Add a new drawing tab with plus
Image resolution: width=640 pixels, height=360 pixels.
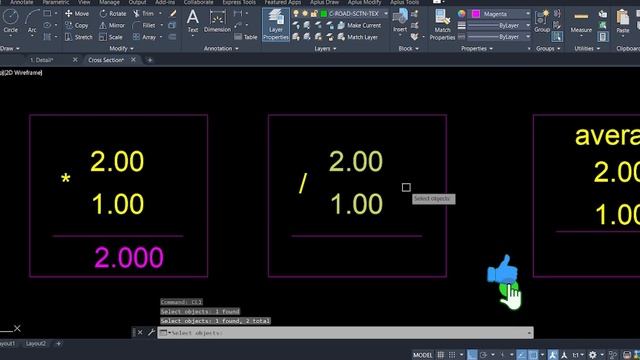click(x=150, y=60)
